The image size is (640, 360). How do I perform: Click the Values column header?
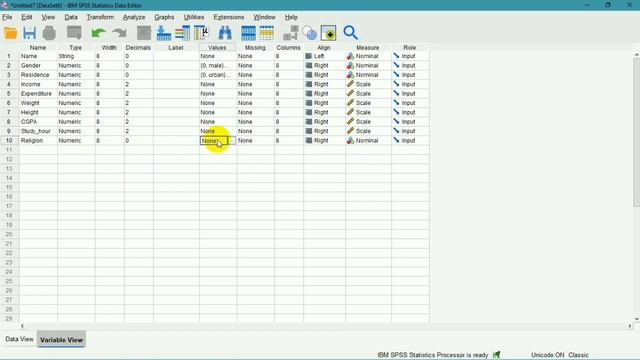pyautogui.click(x=217, y=48)
